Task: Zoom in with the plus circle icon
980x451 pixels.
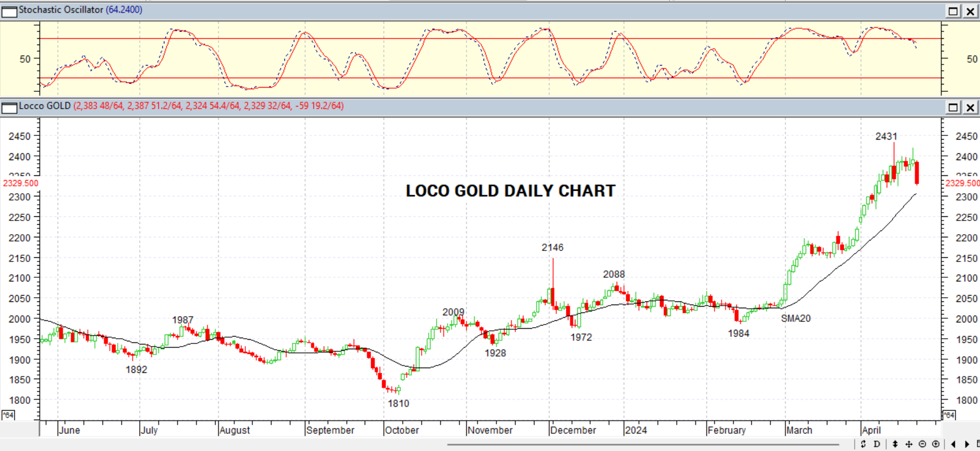Action: pyautogui.click(x=935, y=444)
